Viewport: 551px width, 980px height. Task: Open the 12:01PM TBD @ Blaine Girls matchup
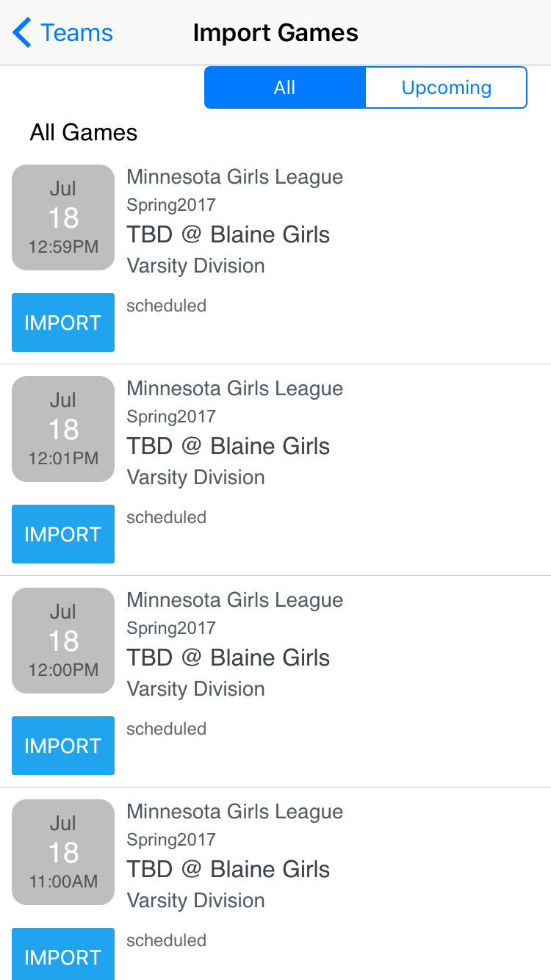point(228,447)
